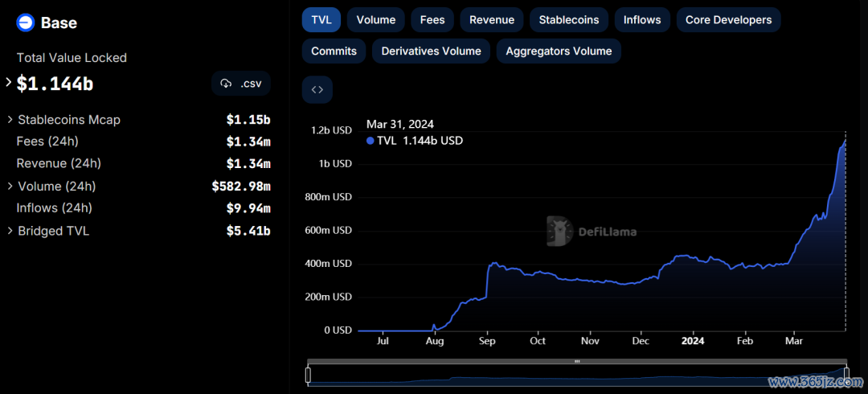Click the Base chain name heading
Viewport: 868px width, 394px height.
tap(59, 23)
